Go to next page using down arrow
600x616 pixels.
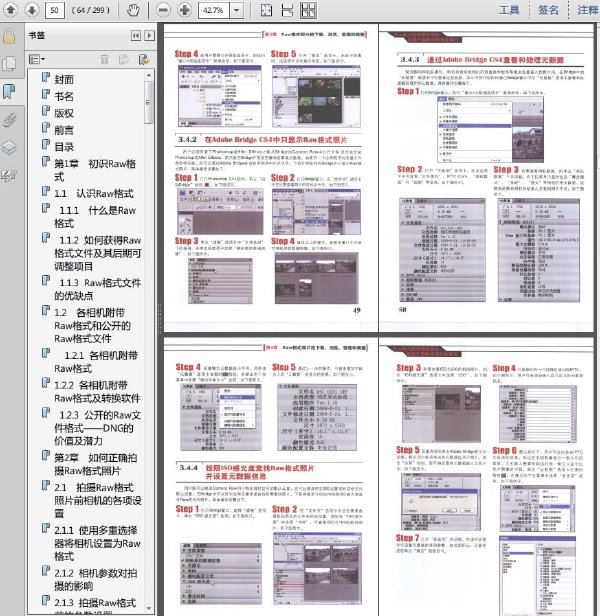(x=32, y=10)
